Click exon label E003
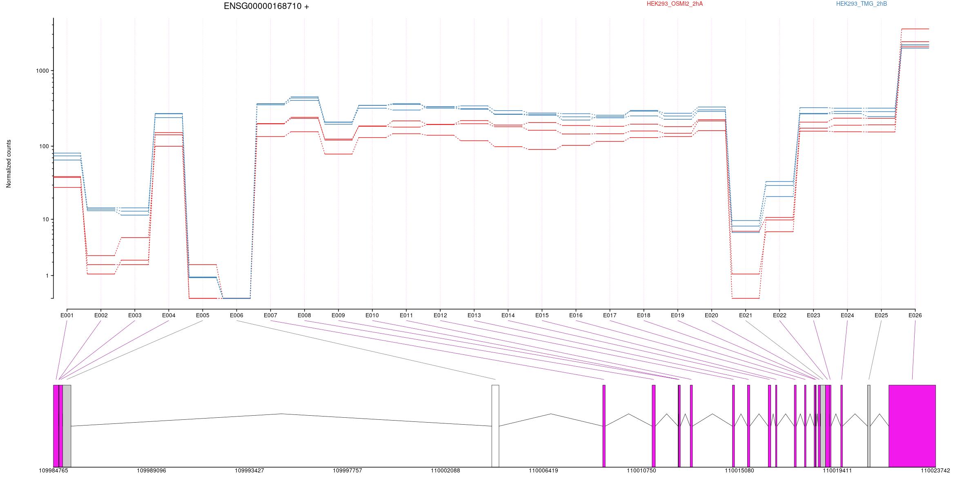The width and height of the screenshot is (980, 490). tap(135, 315)
